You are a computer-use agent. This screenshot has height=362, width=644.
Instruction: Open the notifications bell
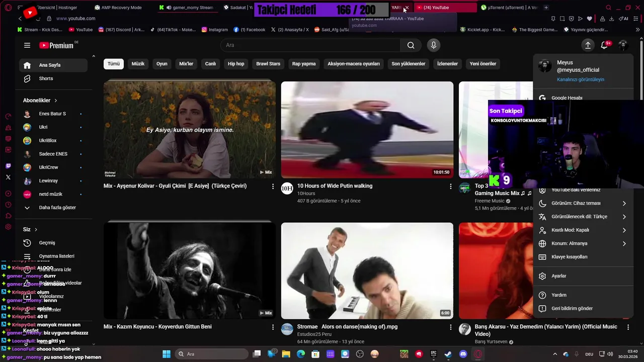605,45
